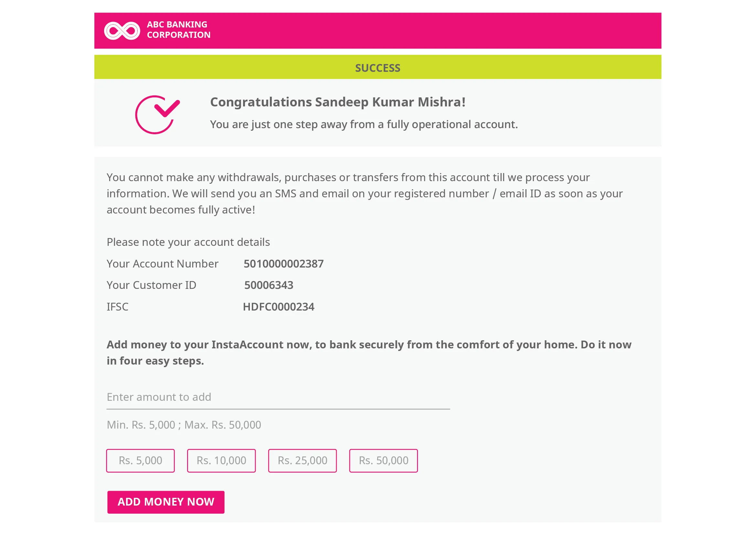The image size is (756, 535).
Task: Select the Rs. 50,000 maximum amount
Action: click(x=383, y=460)
